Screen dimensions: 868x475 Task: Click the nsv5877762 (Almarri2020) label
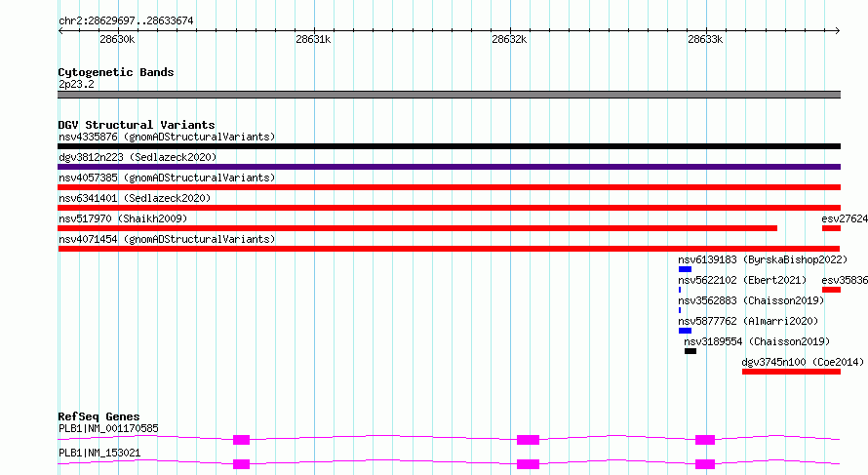point(748,321)
